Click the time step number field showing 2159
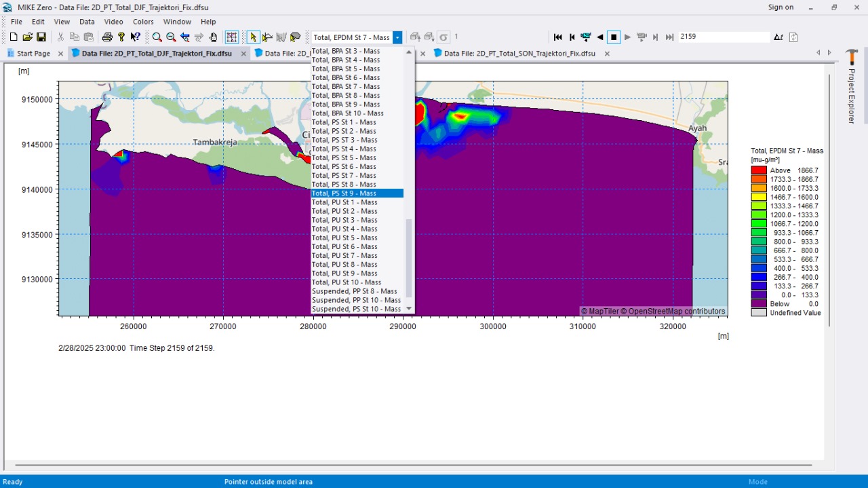868x488 pixels. [723, 37]
